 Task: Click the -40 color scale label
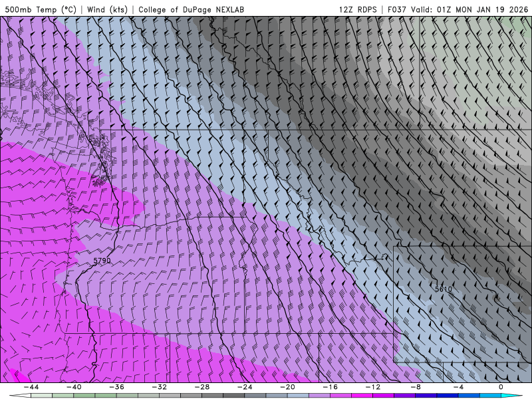click(x=74, y=387)
